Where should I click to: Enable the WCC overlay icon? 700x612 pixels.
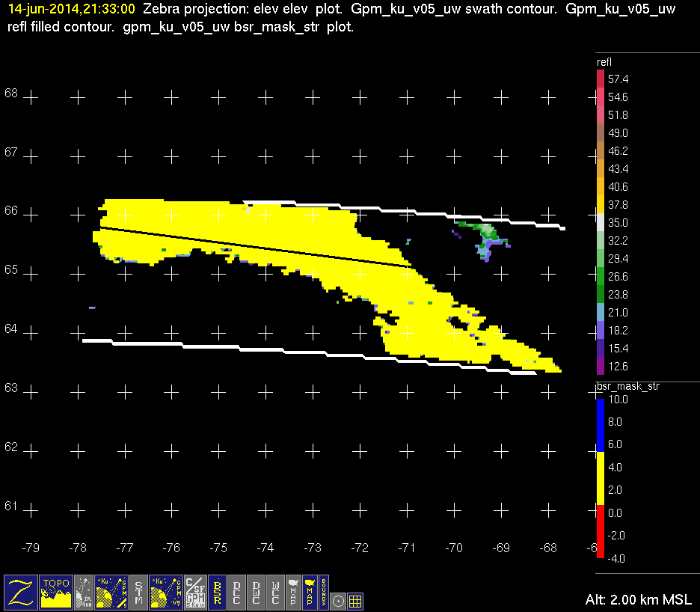[276, 591]
